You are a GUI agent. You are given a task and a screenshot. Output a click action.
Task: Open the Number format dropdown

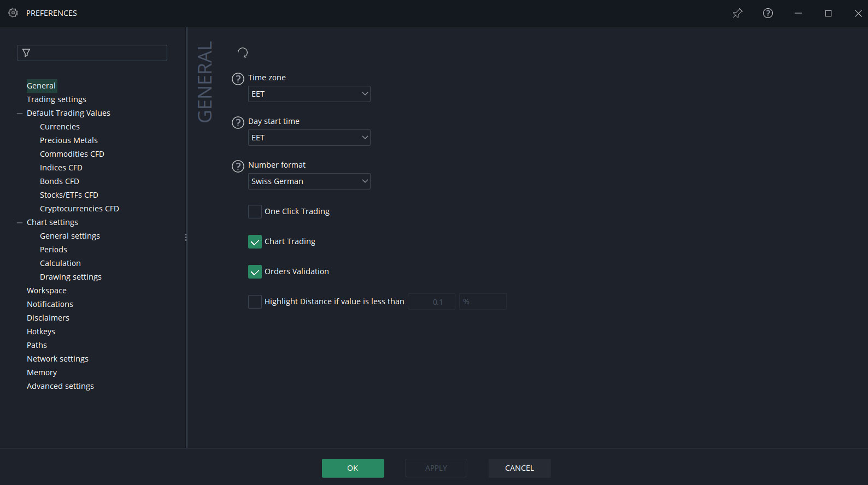click(309, 181)
